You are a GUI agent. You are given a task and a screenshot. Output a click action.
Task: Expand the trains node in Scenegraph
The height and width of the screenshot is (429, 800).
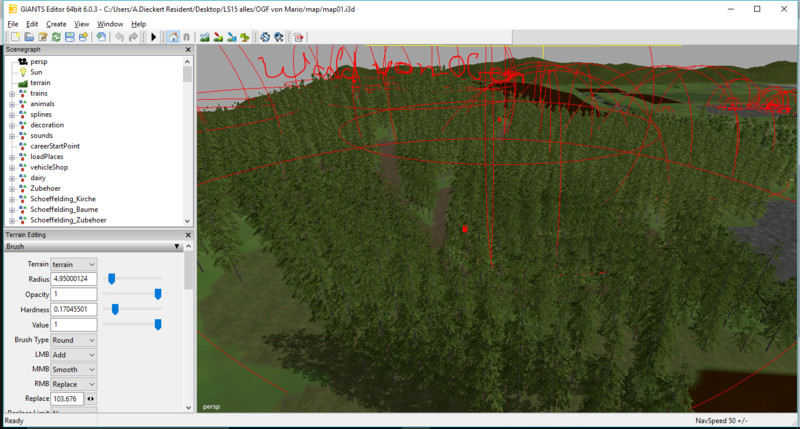[11, 93]
